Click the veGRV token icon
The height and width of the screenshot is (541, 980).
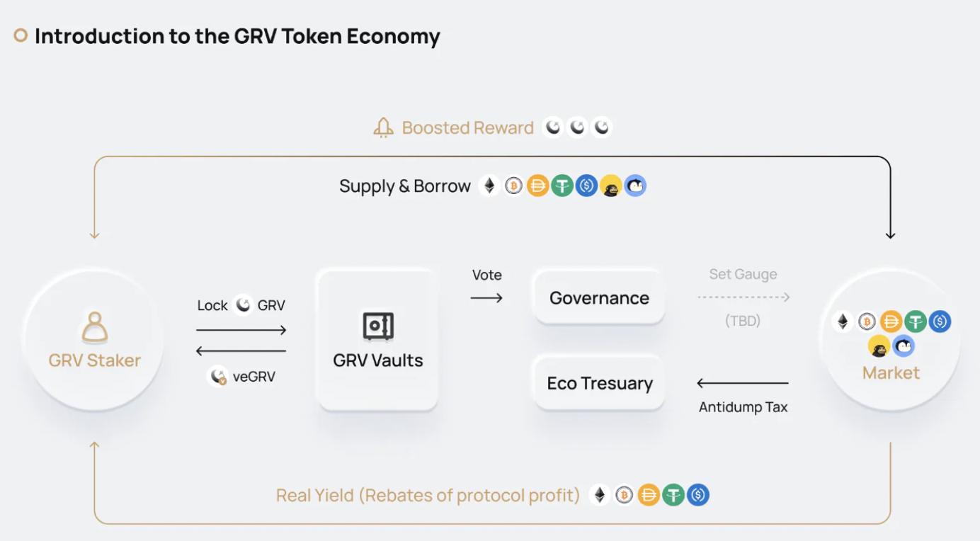218,377
